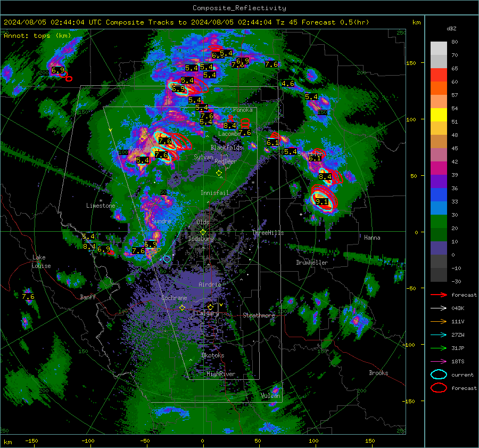Pick the bright green swatch between 30 and 20

coord(439,222)
